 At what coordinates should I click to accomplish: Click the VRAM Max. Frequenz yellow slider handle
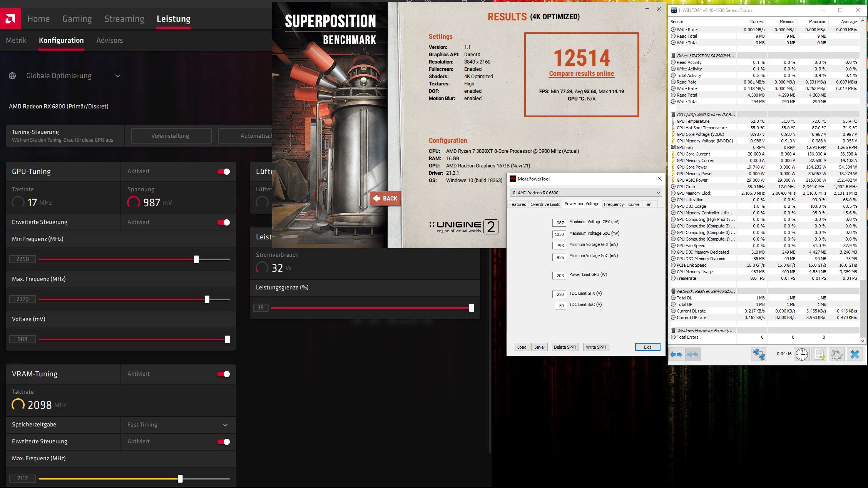180,479
